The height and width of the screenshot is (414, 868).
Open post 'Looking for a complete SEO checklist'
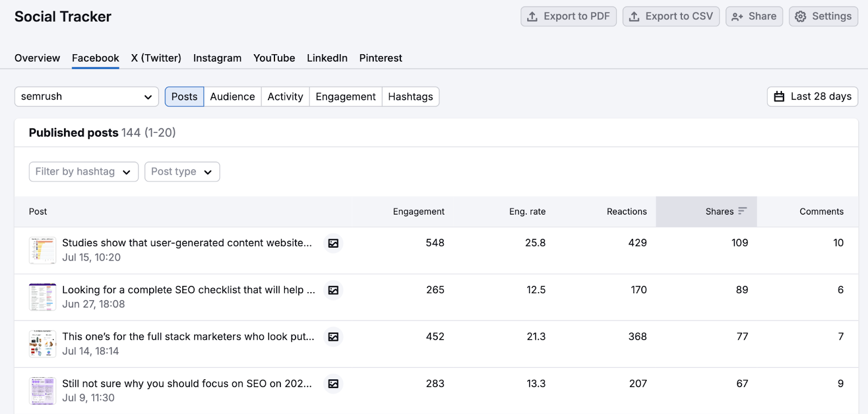[x=189, y=290]
